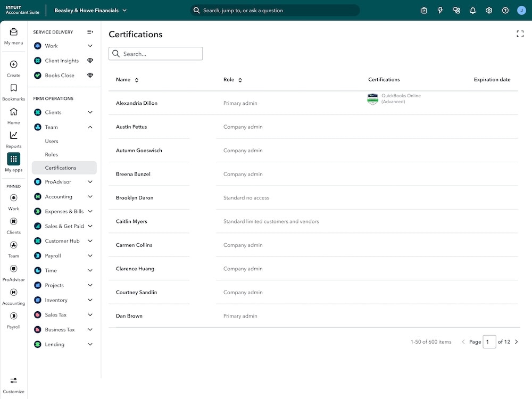Open the tasks clipboard icon in top bar
Screen dimensions: 532x399
[424, 10]
